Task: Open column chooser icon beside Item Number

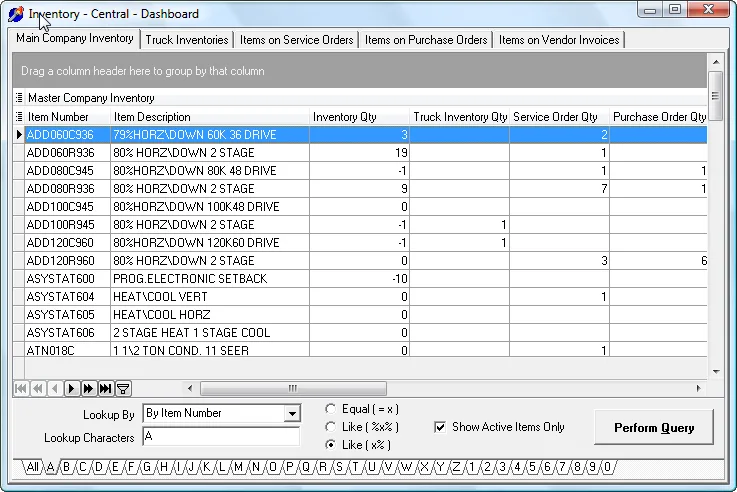Action: pos(19,117)
